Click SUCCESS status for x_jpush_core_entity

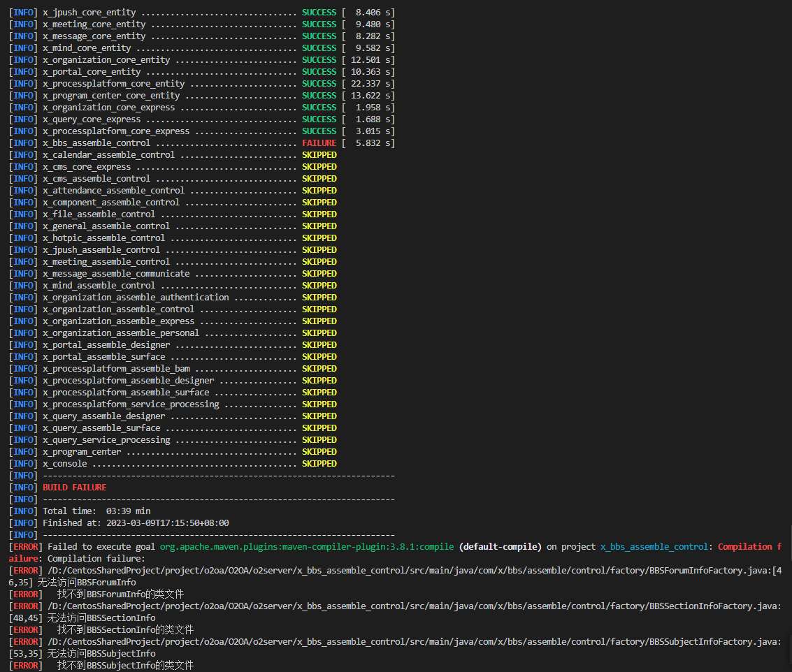pos(319,13)
